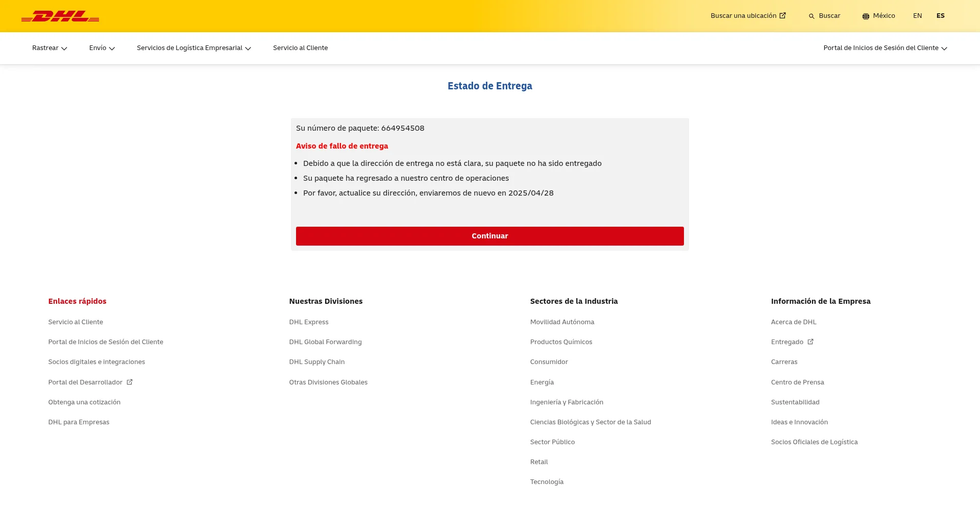
Task: Open DHL Global Forwarding link
Action: click(x=325, y=342)
